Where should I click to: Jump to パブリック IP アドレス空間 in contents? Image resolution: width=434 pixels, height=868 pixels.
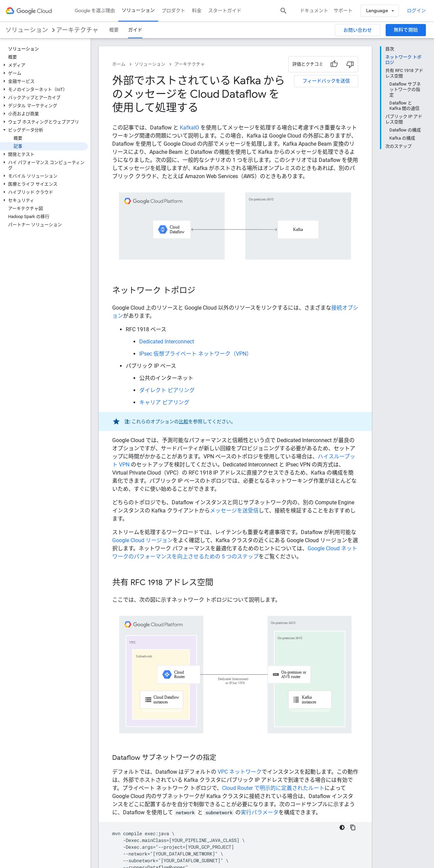(x=404, y=119)
